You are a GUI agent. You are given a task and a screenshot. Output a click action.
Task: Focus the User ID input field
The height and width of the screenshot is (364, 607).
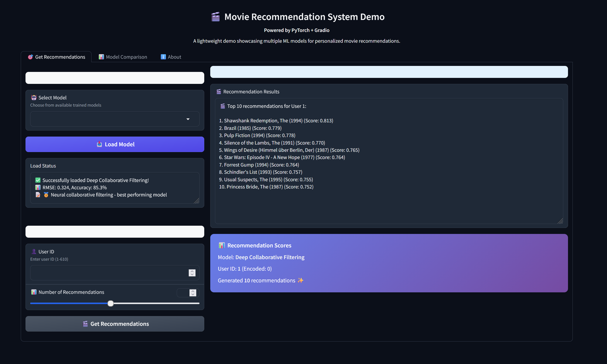pyautogui.click(x=115, y=273)
